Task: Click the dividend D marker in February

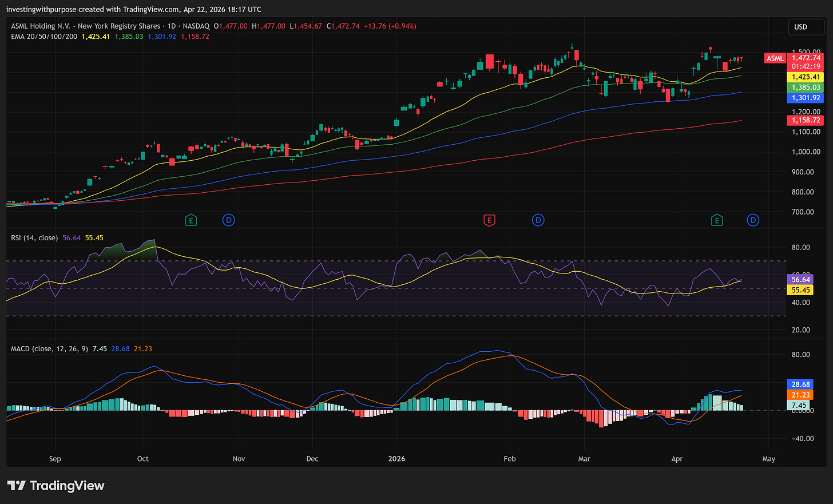Action: (538, 220)
